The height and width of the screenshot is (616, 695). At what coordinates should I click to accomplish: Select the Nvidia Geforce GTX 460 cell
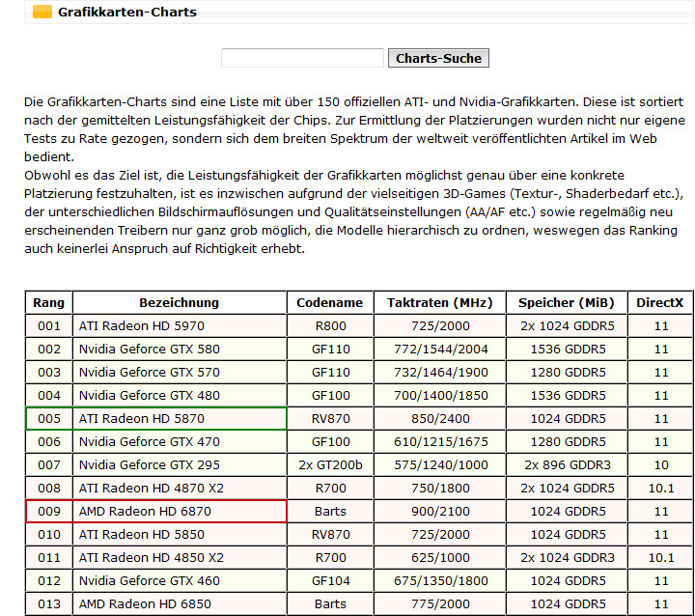(x=180, y=580)
